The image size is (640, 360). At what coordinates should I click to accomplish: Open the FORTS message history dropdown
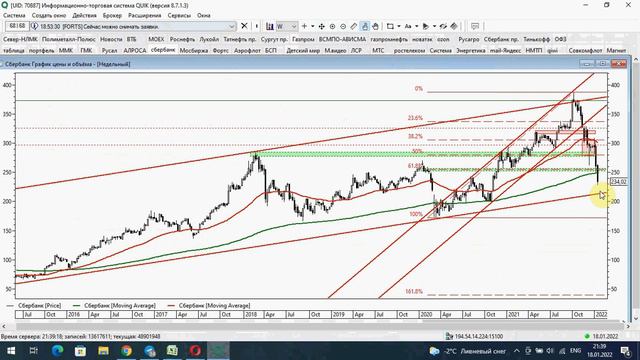[x=231, y=27]
